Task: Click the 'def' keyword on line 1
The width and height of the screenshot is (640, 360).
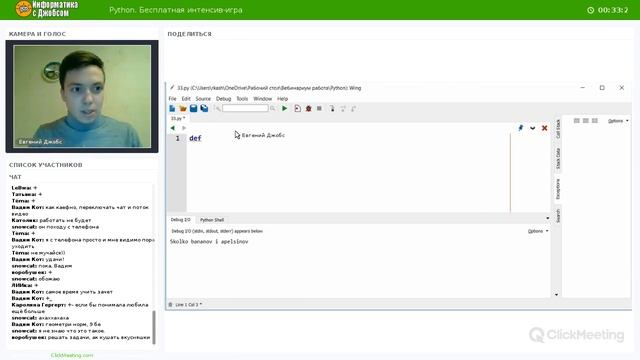Action: point(195,138)
